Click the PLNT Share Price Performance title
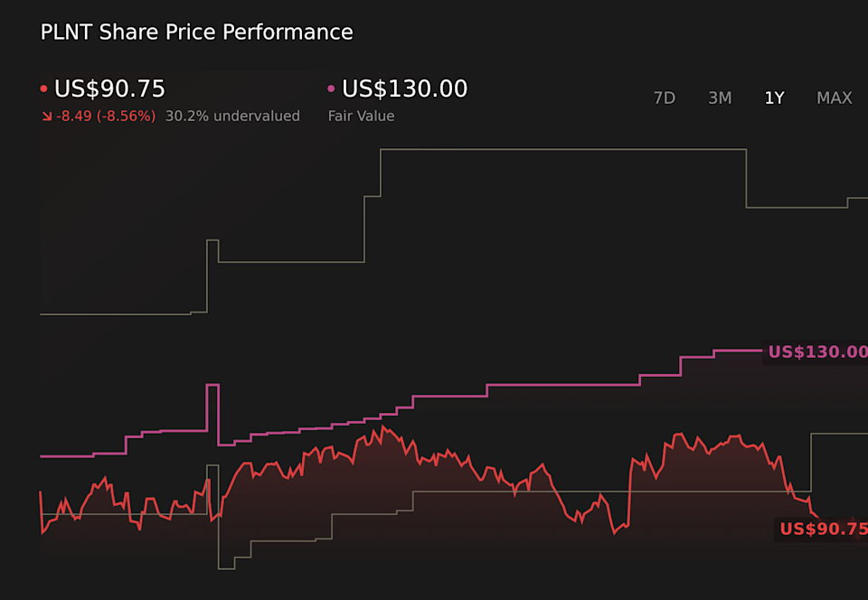The width and height of the screenshot is (868, 600). point(195,32)
